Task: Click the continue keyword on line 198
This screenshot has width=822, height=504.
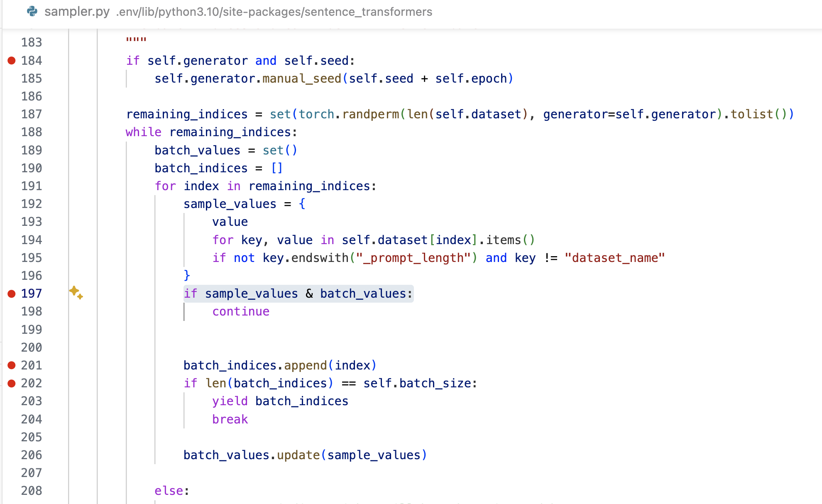Action: [x=241, y=311]
